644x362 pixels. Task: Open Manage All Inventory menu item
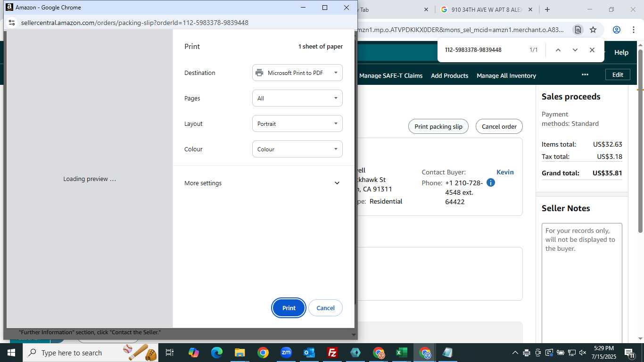click(506, 75)
